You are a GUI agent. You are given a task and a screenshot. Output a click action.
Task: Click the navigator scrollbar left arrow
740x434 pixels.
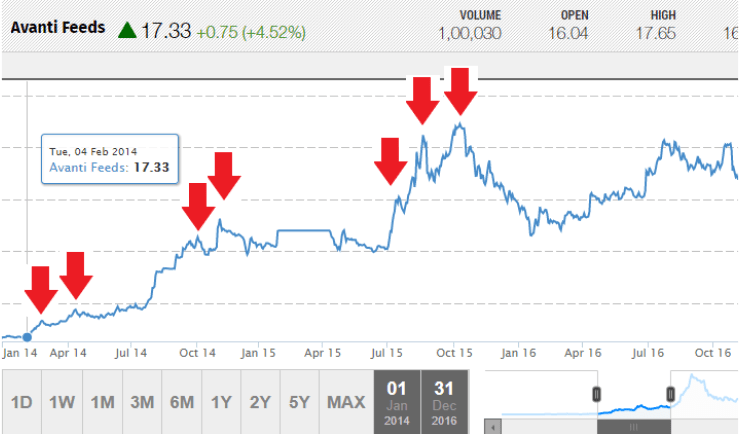[491, 427]
